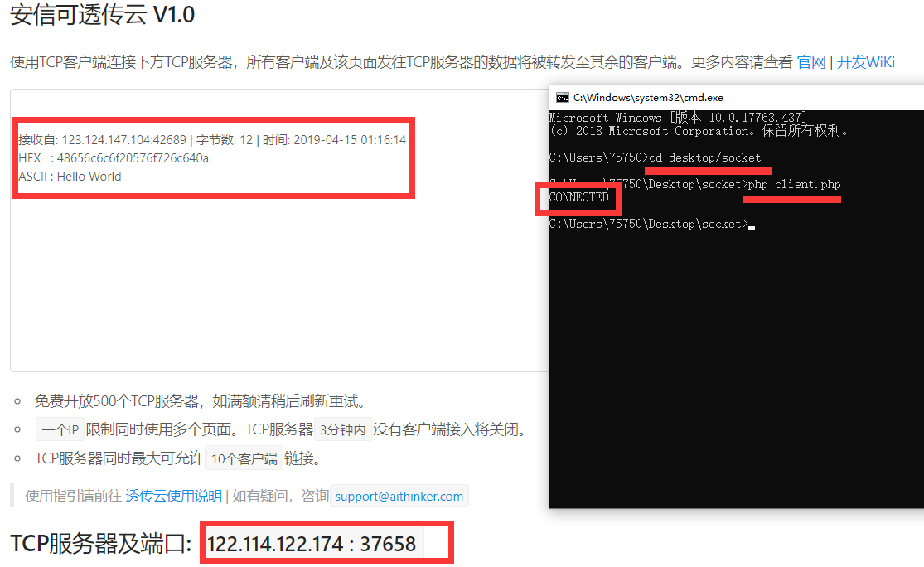This screenshot has height=567, width=924.
Task: Click the cmd.exe title bar text
Action: point(648,98)
